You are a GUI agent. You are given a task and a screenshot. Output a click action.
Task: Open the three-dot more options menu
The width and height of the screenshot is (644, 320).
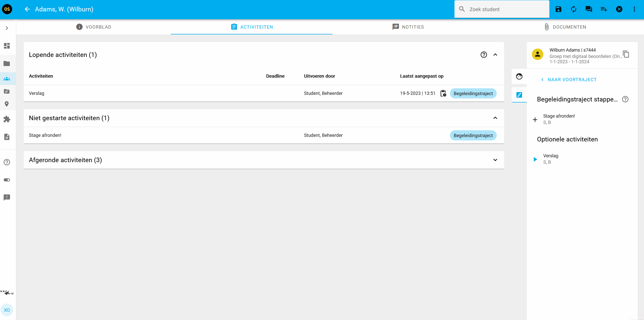pos(634,9)
